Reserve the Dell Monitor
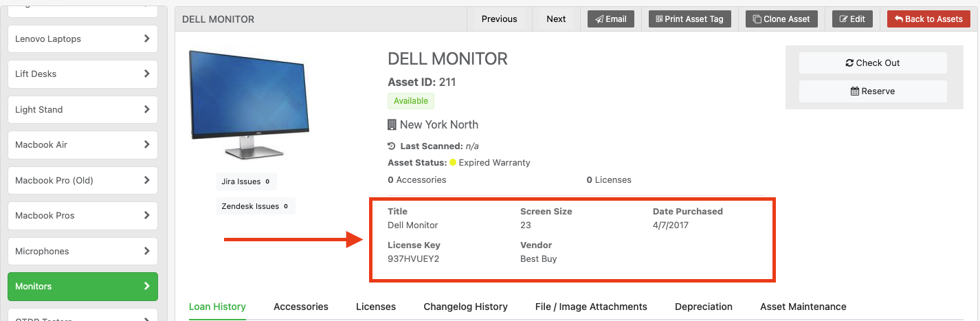The width and height of the screenshot is (980, 321). pos(873,91)
